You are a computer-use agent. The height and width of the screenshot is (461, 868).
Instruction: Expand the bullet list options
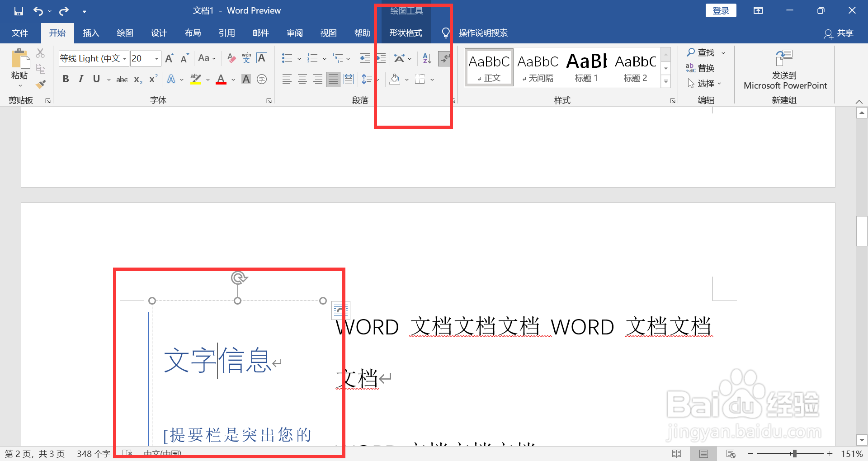pyautogui.click(x=299, y=59)
